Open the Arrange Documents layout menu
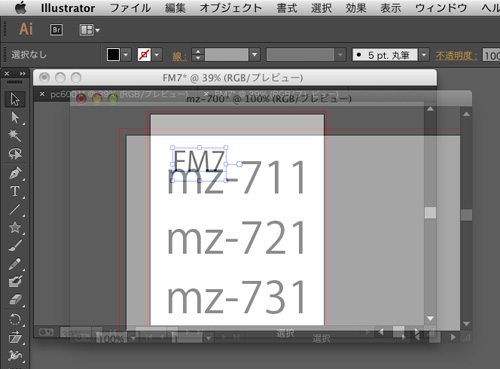Viewport: 500px width, 369px height. click(x=89, y=30)
